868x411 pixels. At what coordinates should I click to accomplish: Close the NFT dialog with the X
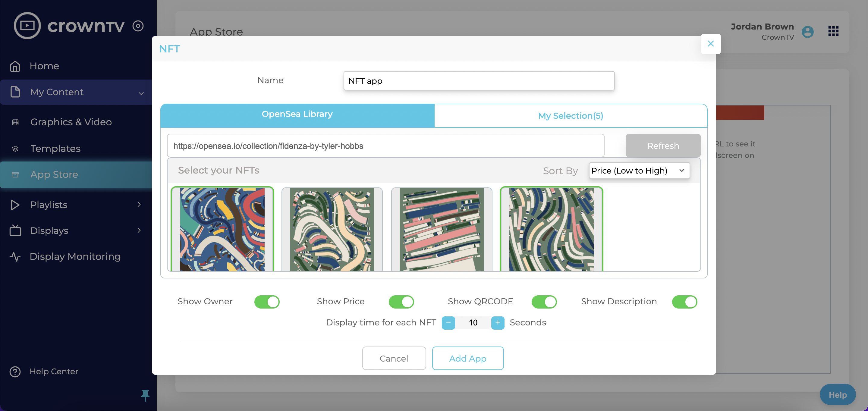[x=711, y=44]
